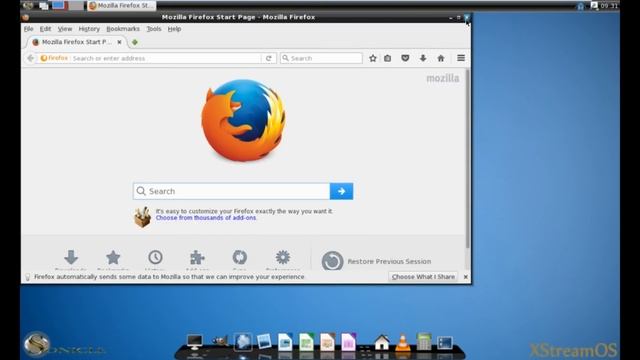Open the History menu
Screen dimensions: 640x360
coord(89,29)
